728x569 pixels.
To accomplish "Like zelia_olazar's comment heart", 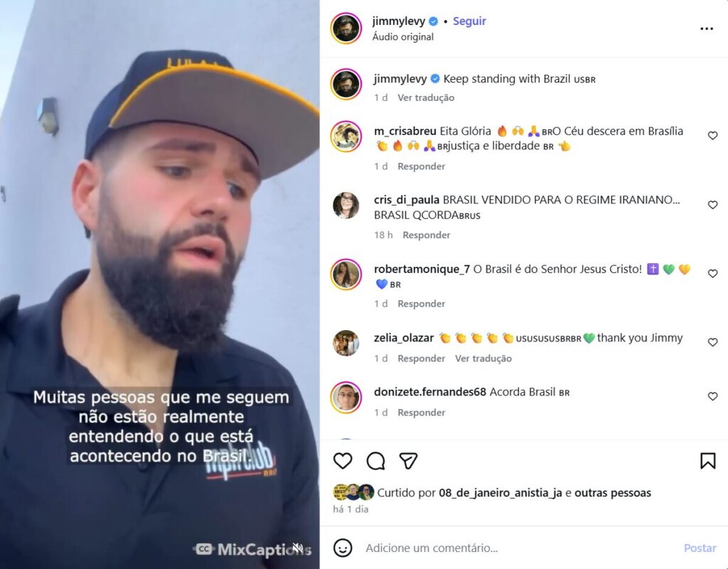I will point(712,342).
